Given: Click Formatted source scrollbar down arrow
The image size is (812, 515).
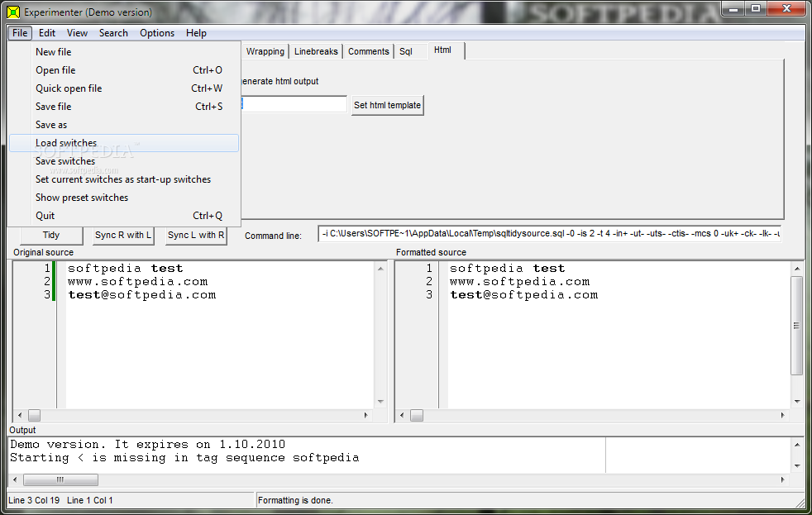Looking at the screenshot, I should click(797, 402).
